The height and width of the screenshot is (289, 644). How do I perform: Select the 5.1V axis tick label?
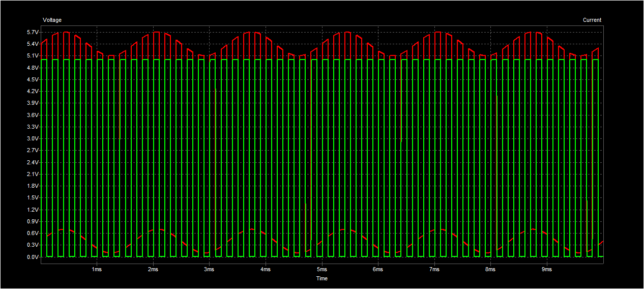point(33,56)
